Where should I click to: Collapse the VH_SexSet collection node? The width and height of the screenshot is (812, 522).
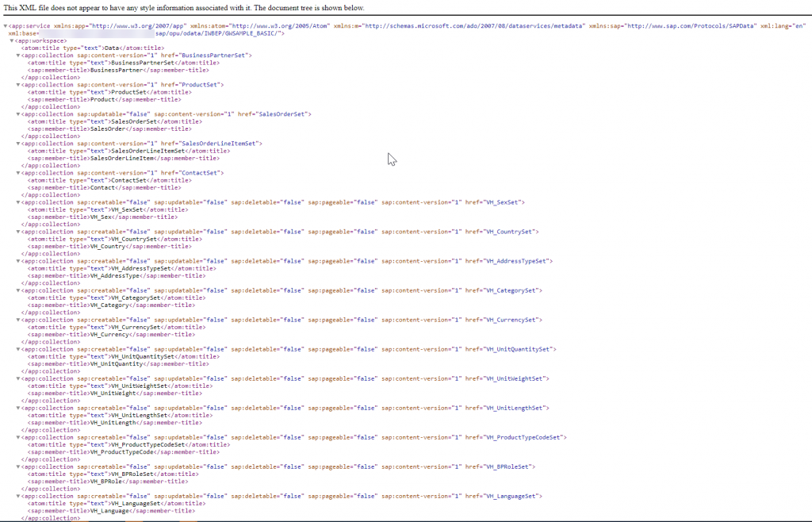(17, 202)
